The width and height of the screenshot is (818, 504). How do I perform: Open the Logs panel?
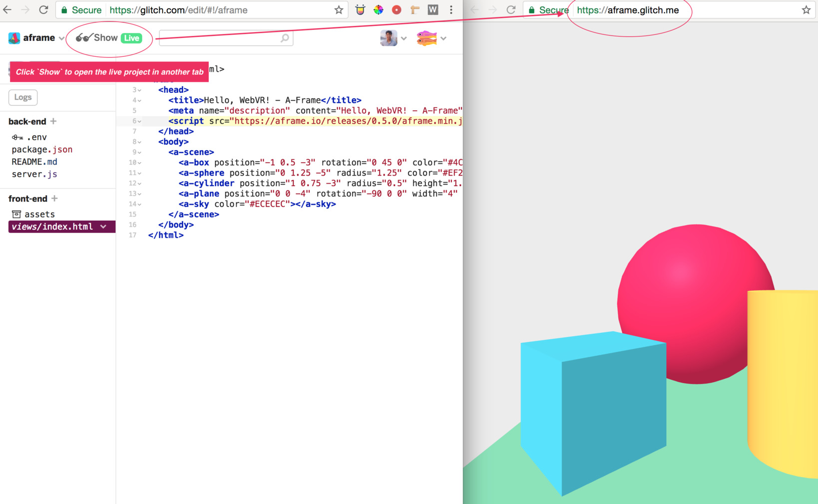(23, 97)
